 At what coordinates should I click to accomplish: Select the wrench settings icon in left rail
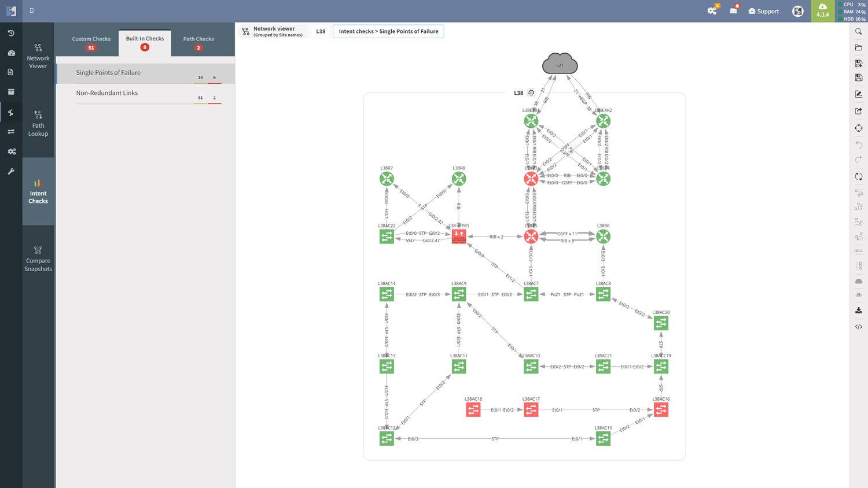(x=10, y=171)
